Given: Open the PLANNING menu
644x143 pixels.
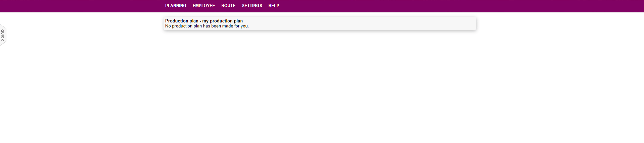Looking at the screenshot, I should click(x=176, y=6).
